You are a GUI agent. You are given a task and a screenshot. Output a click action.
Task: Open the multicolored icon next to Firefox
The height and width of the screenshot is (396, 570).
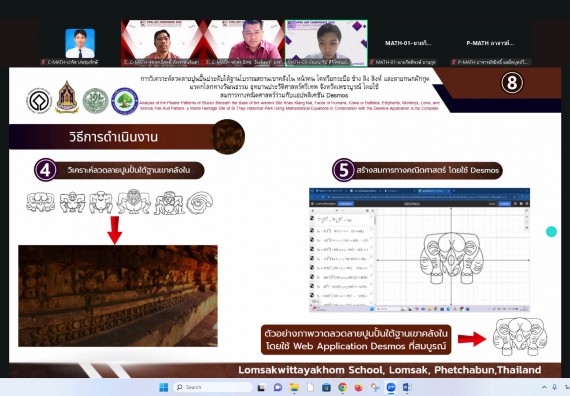coord(375,388)
